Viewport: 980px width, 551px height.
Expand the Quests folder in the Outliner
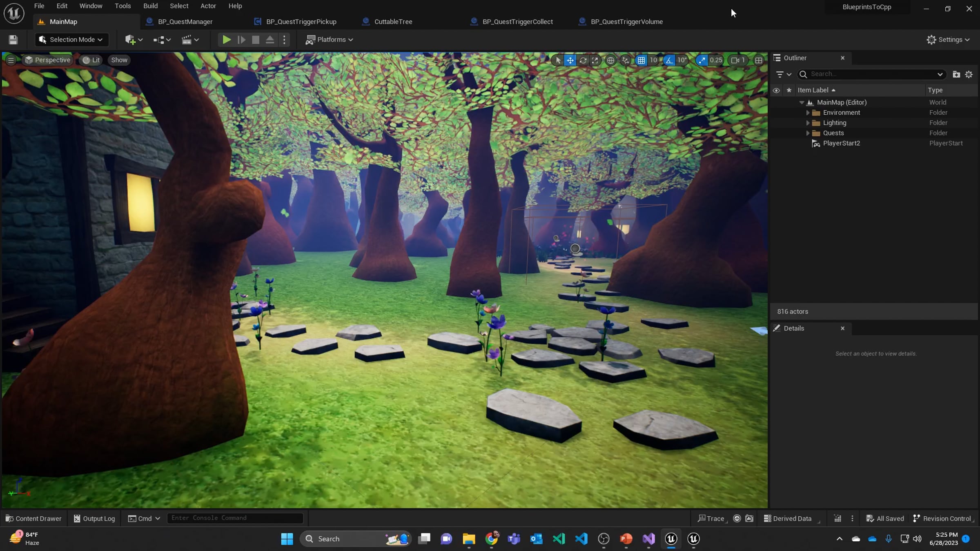(808, 133)
